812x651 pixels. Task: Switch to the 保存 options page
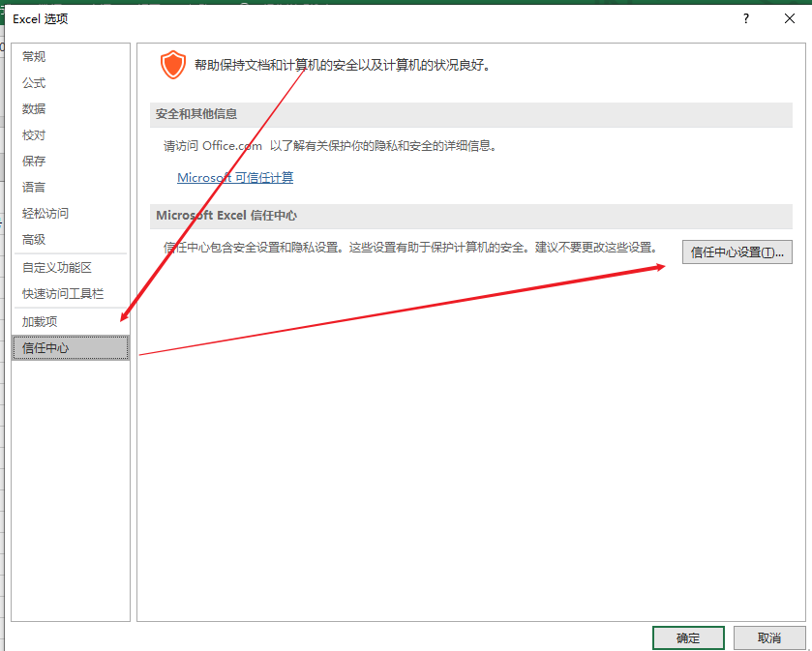pos(70,161)
